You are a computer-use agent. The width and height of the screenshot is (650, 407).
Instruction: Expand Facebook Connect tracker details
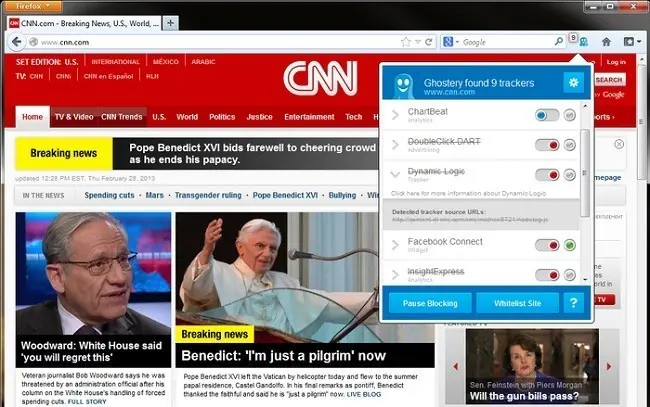pyautogui.click(x=395, y=245)
